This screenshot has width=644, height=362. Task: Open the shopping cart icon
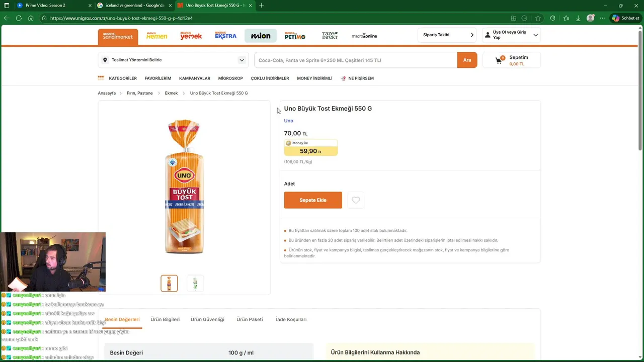coord(499,60)
